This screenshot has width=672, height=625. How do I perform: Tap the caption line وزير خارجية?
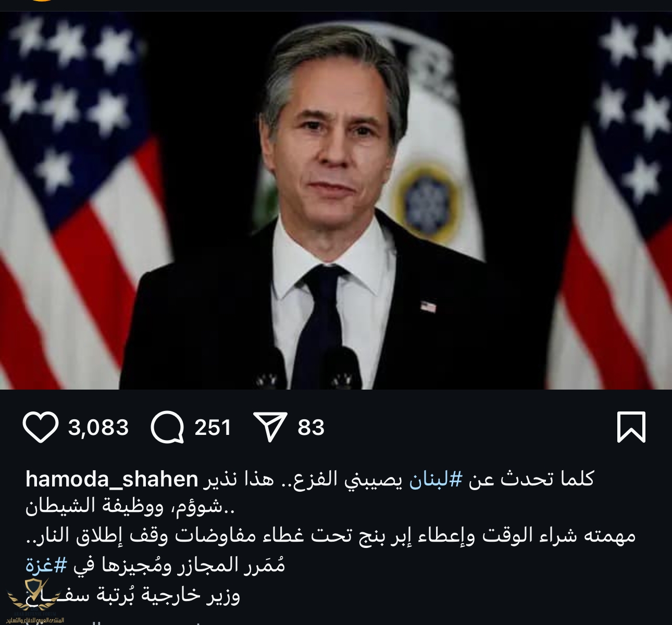pyautogui.click(x=132, y=594)
